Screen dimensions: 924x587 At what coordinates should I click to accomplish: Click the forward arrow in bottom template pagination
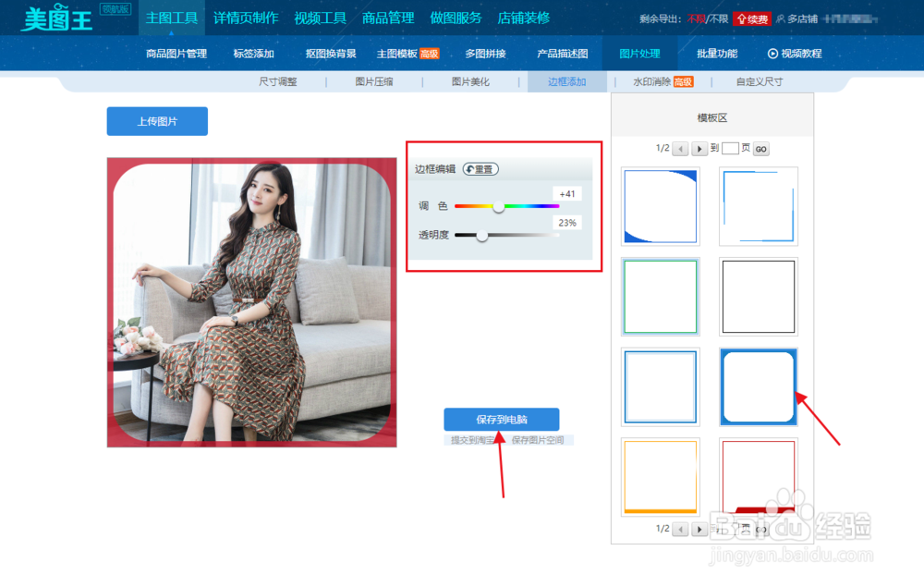[x=699, y=529]
